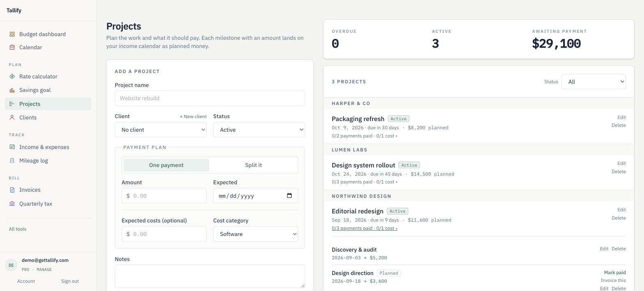644x291 pixels.
Task: Select One payment plan option
Action: coord(166,165)
